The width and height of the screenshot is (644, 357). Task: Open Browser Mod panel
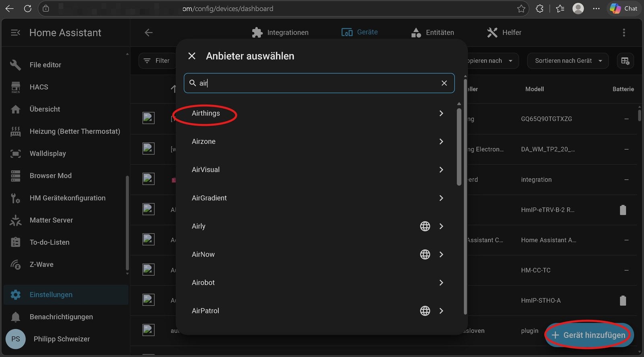point(65,175)
